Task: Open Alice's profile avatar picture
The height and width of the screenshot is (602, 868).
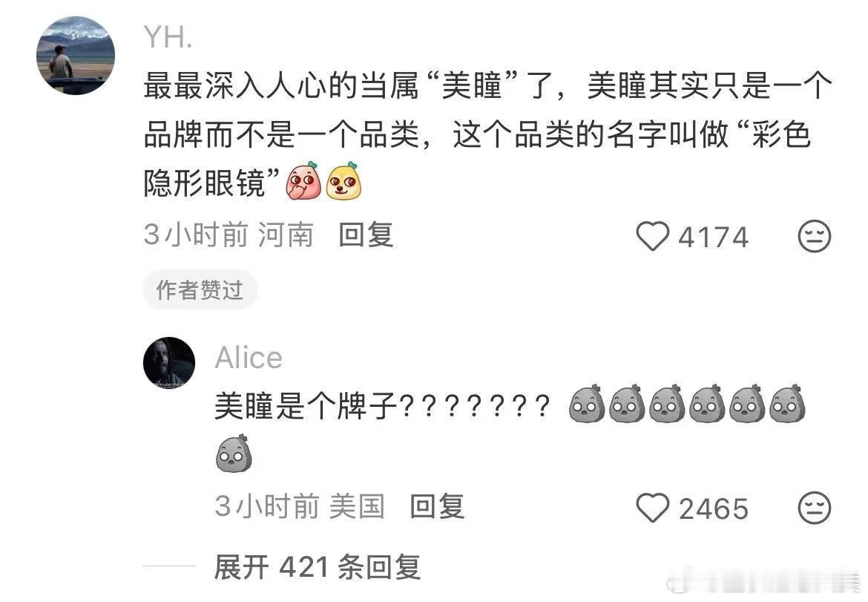Action: [169, 363]
